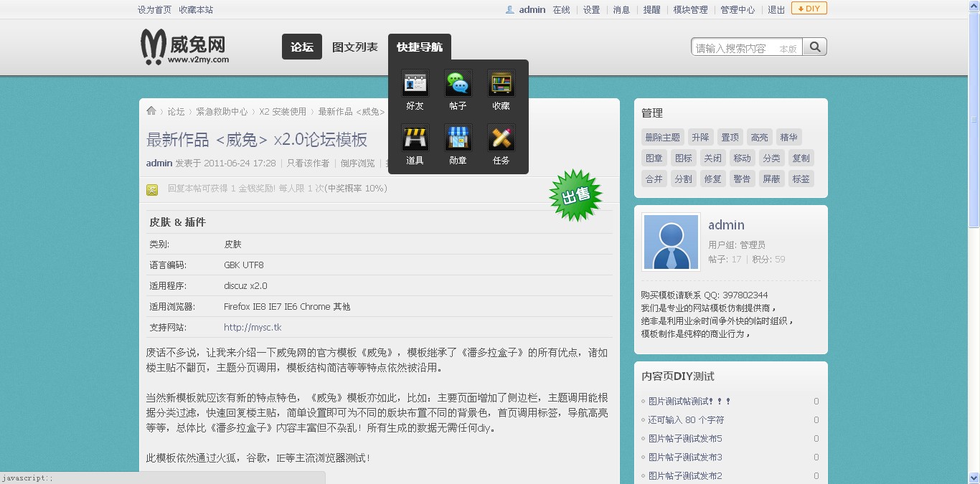Open 图片帖子测试发布5 thread link
Image resolution: width=980 pixels, height=484 pixels.
685,439
